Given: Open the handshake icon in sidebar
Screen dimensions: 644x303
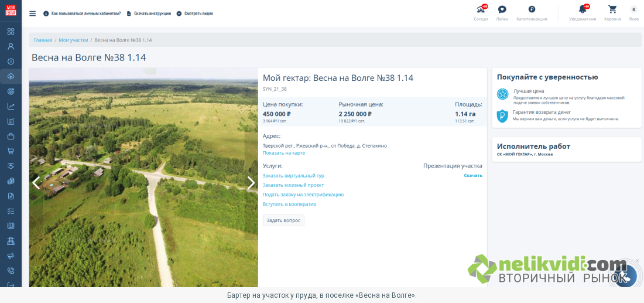Looking at the screenshot, I should tap(11, 166).
